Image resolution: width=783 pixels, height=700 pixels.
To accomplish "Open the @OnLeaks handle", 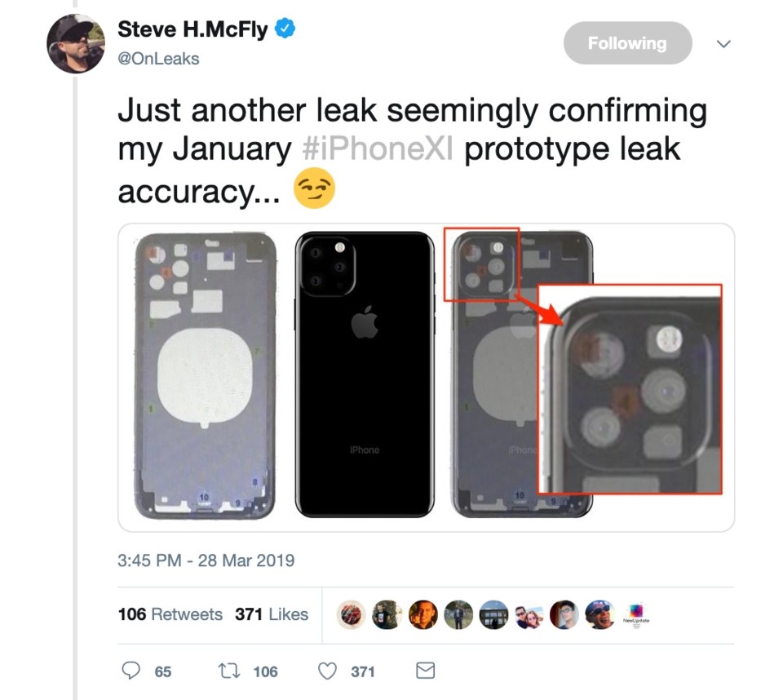I will click(x=158, y=59).
